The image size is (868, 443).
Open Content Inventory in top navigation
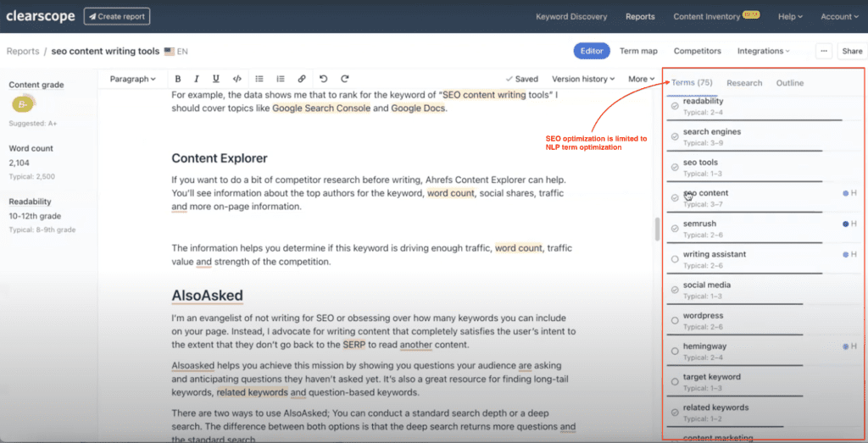point(707,17)
